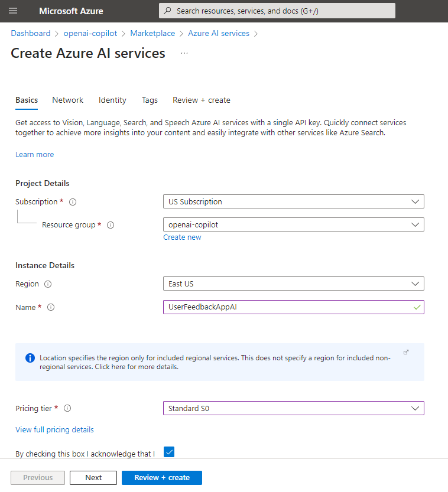Focus the Name field with UserFeedbackAppAI
The height and width of the screenshot is (492, 448).
294,307
